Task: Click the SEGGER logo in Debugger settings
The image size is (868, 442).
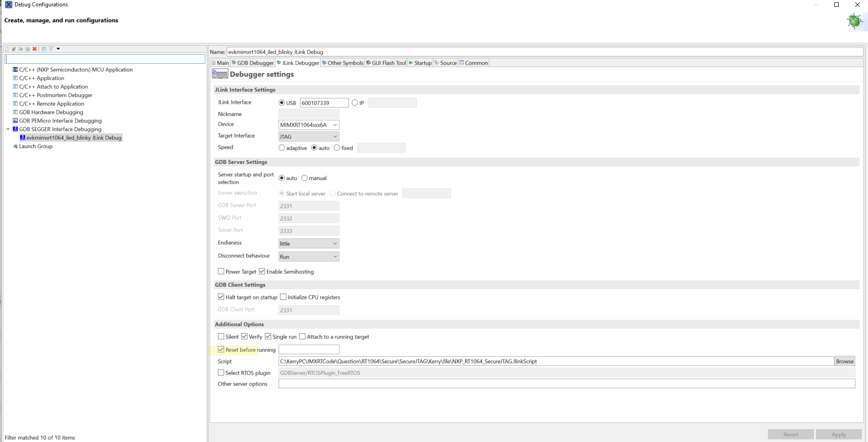Action: (x=219, y=74)
